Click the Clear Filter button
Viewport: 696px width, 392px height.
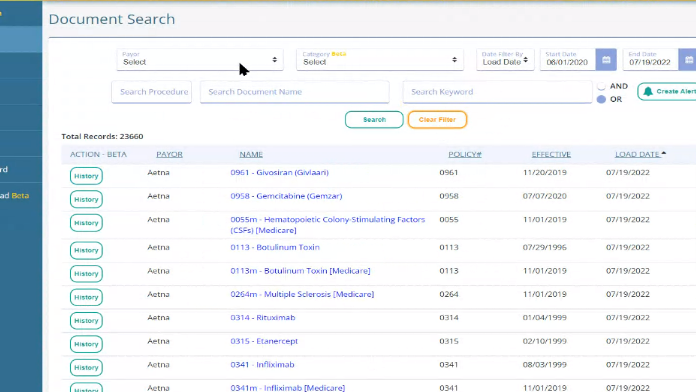(437, 120)
